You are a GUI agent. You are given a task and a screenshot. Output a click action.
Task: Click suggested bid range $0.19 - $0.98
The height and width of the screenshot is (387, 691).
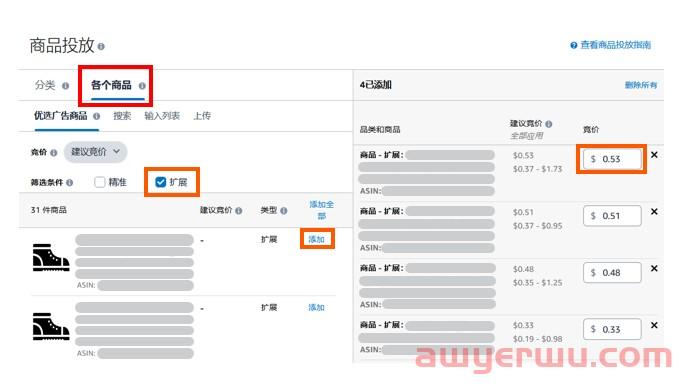pos(537,339)
